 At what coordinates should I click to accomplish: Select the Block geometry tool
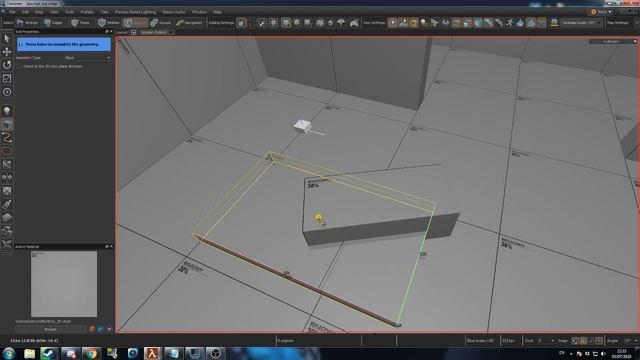[7, 124]
